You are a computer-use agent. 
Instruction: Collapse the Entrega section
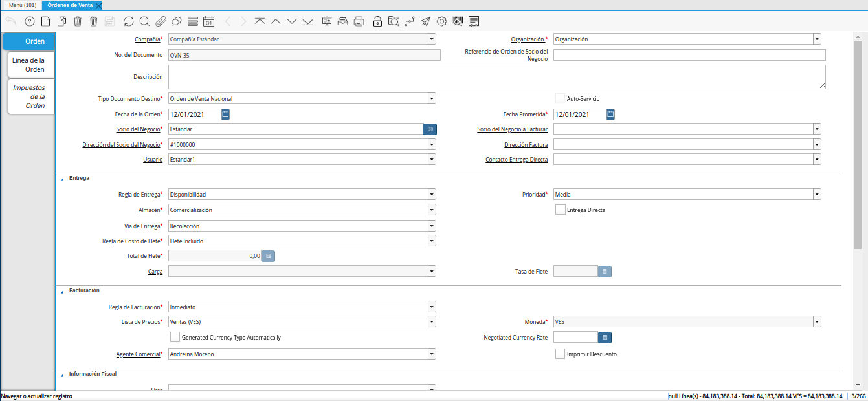tap(63, 178)
